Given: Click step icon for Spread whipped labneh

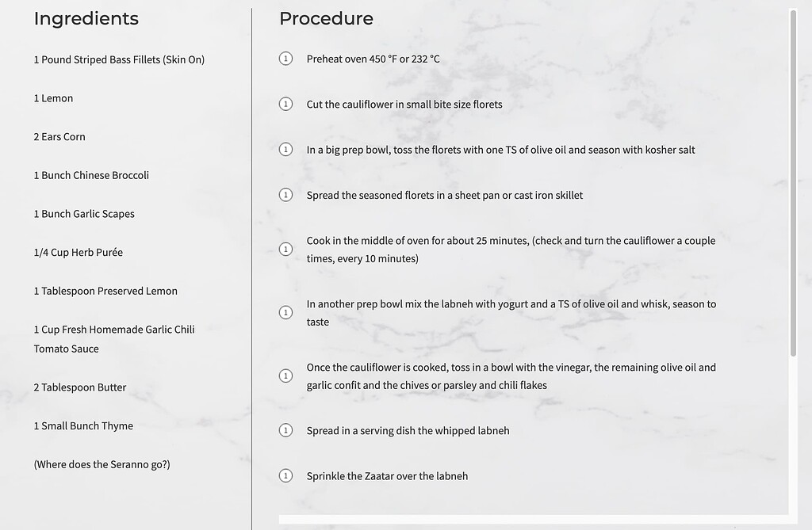Looking at the screenshot, I should pyautogui.click(x=286, y=430).
